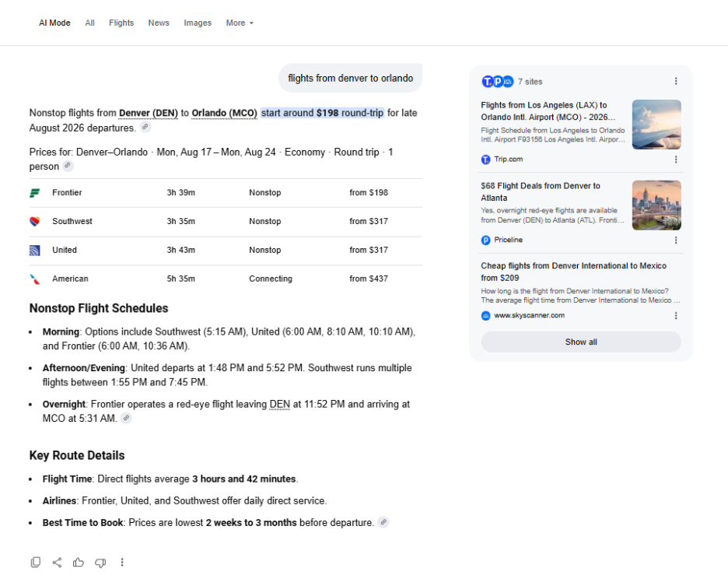
Task: Copy the AI response text icon
Action: (35, 563)
